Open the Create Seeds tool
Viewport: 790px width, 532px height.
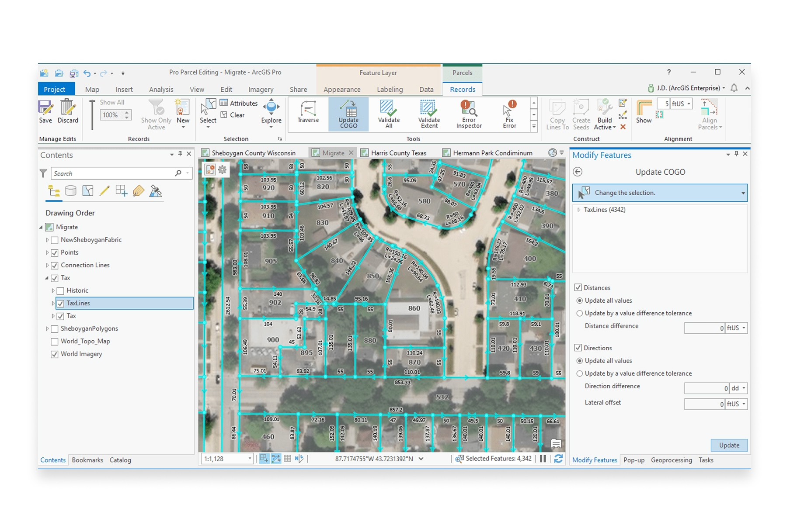click(x=581, y=114)
